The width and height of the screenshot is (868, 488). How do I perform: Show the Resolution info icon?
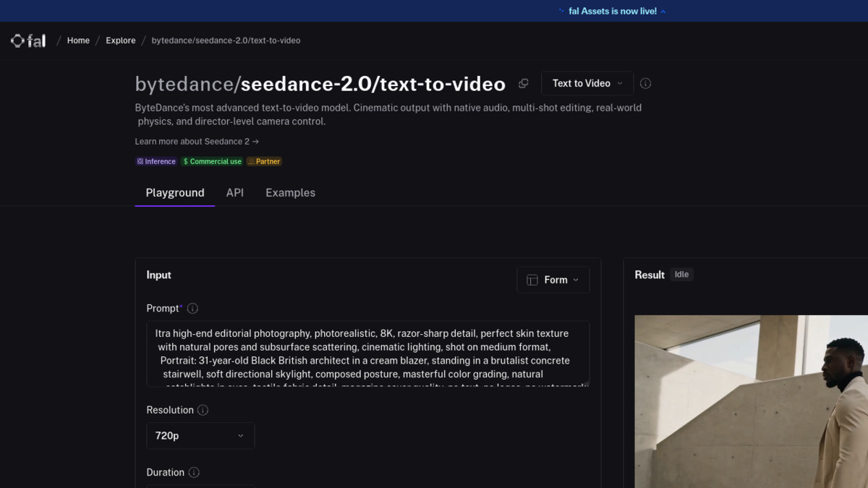203,410
